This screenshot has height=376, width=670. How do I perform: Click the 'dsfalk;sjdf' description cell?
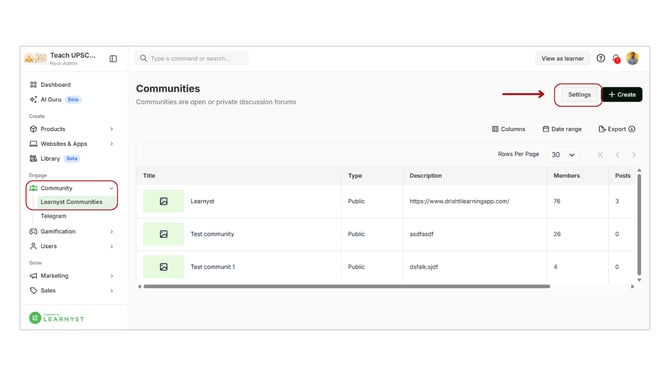(x=424, y=267)
